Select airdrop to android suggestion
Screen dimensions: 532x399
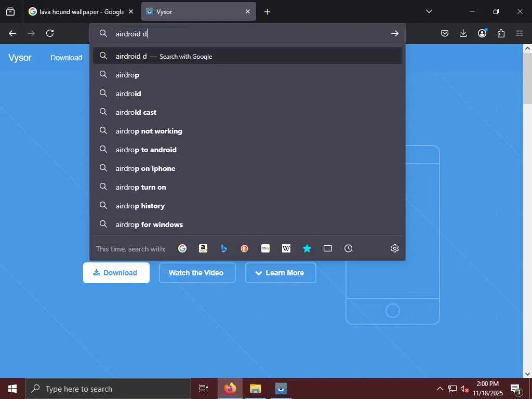(x=247, y=149)
